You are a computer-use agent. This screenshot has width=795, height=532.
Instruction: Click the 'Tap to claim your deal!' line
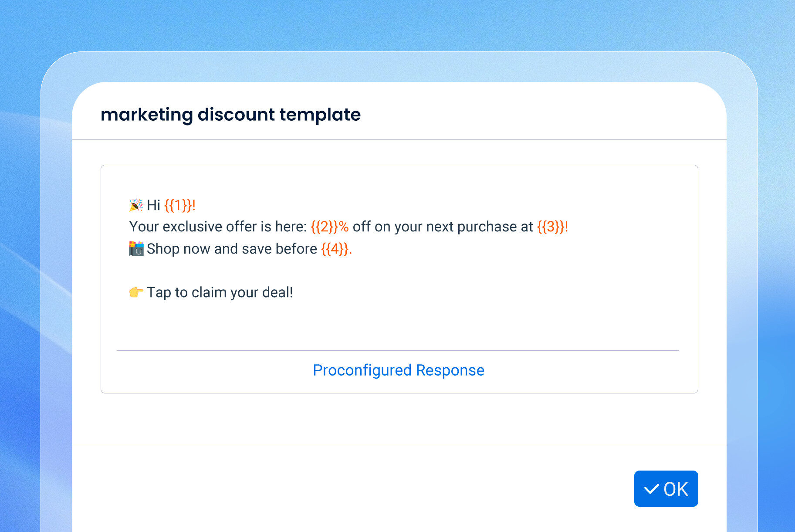point(220,292)
